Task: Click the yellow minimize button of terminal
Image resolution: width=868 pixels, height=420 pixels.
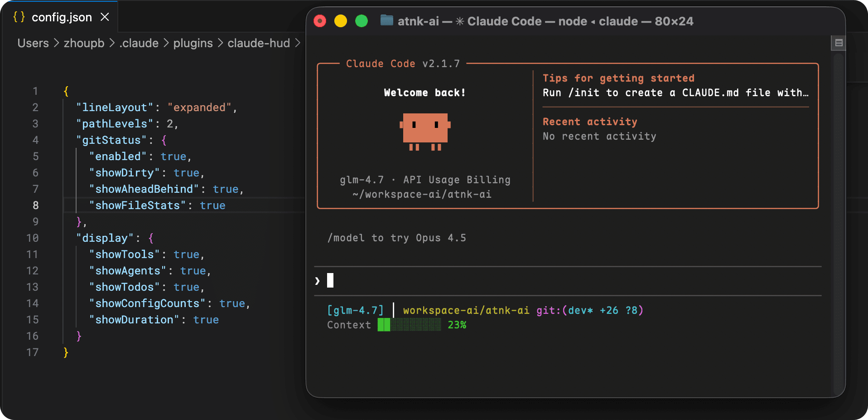Action: (341, 21)
